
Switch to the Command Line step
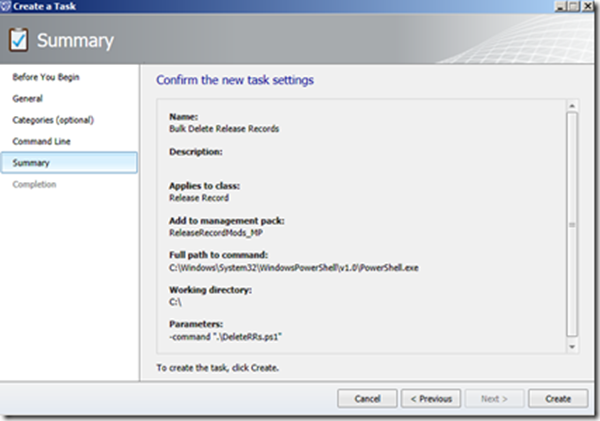pos(41,141)
